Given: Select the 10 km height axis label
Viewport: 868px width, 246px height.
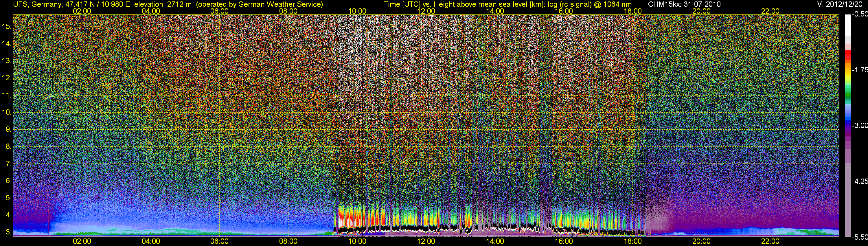Looking at the screenshot, I should pyautogui.click(x=7, y=112).
